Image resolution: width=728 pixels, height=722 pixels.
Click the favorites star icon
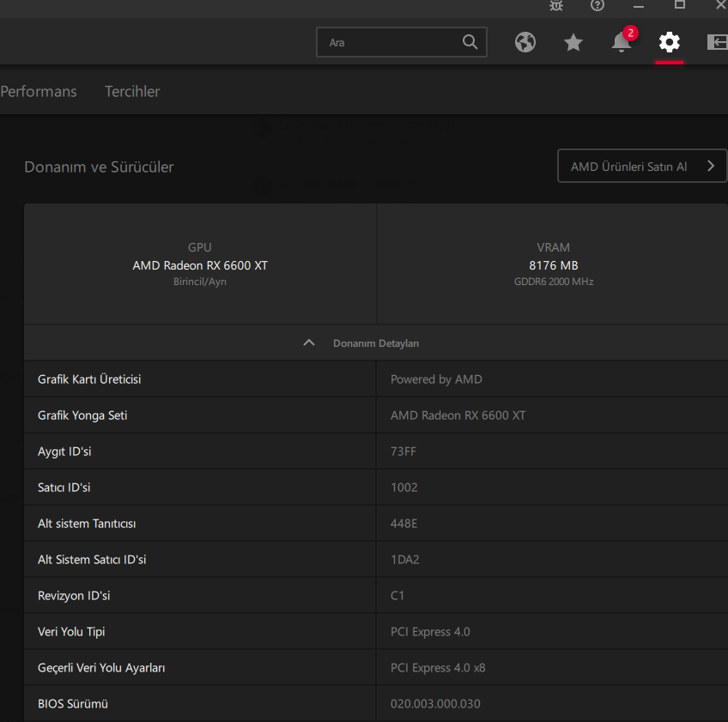(573, 42)
